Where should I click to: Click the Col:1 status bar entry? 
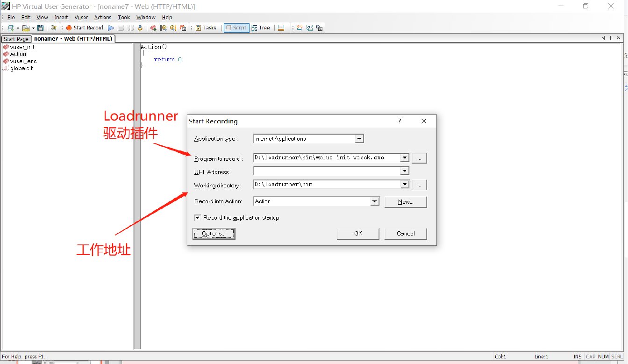(x=500, y=357)
